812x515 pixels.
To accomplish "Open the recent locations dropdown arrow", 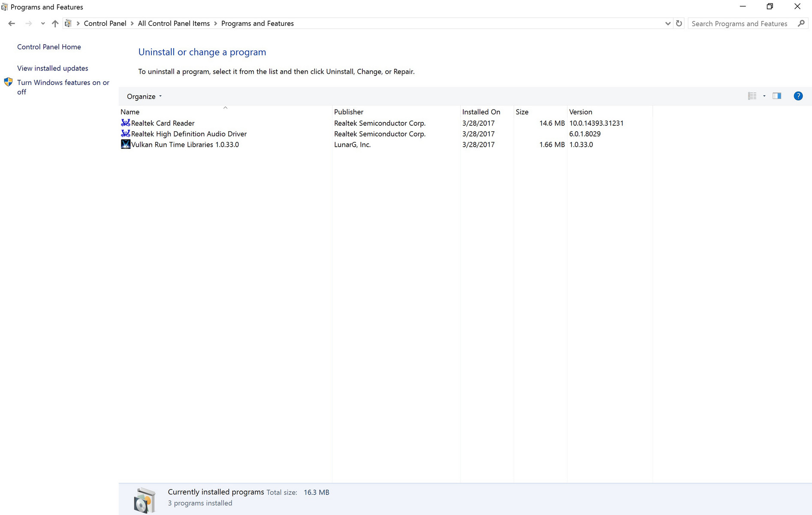I will [42, 24].
